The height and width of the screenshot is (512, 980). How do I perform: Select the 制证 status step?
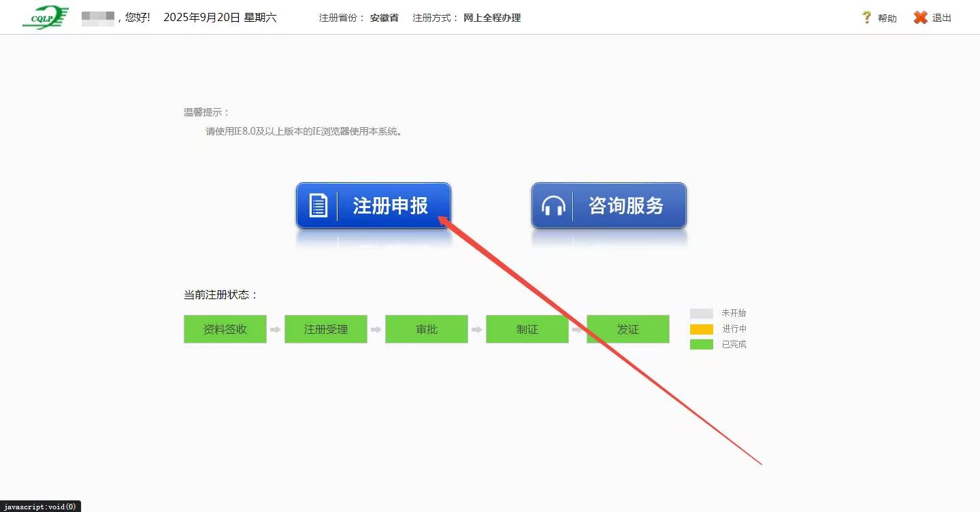(x=527, y=329)
